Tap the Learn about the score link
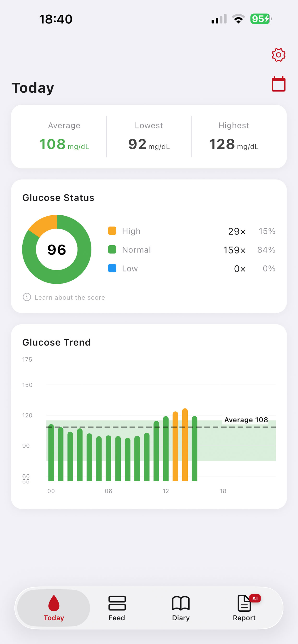298x644 pixels. click(70, 298)
